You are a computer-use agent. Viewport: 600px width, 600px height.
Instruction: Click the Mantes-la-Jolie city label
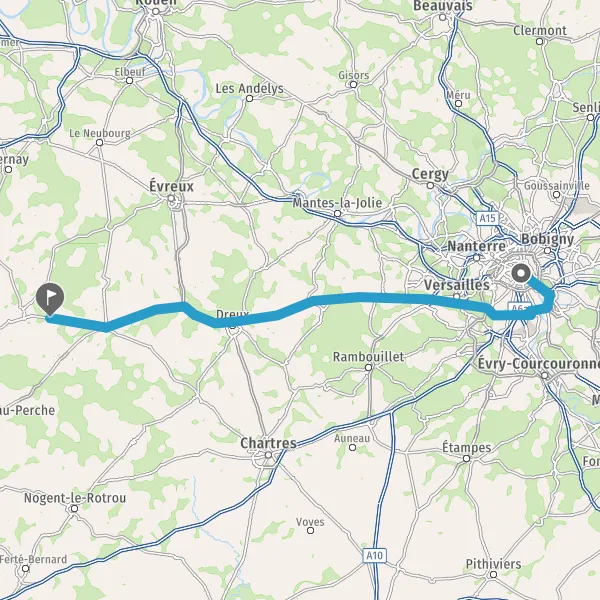coord(337,202)
